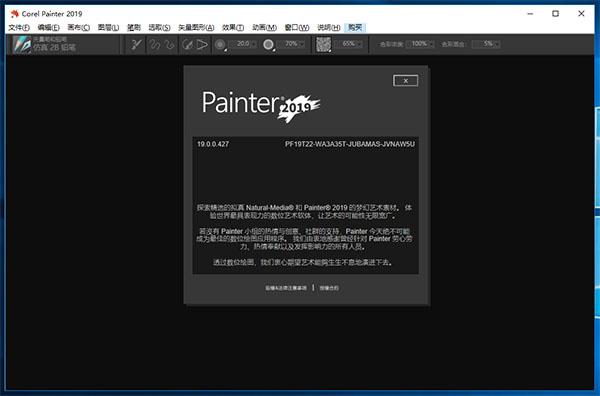
Task: Open the 图层(L) menu
Action: tap(108, 28)
